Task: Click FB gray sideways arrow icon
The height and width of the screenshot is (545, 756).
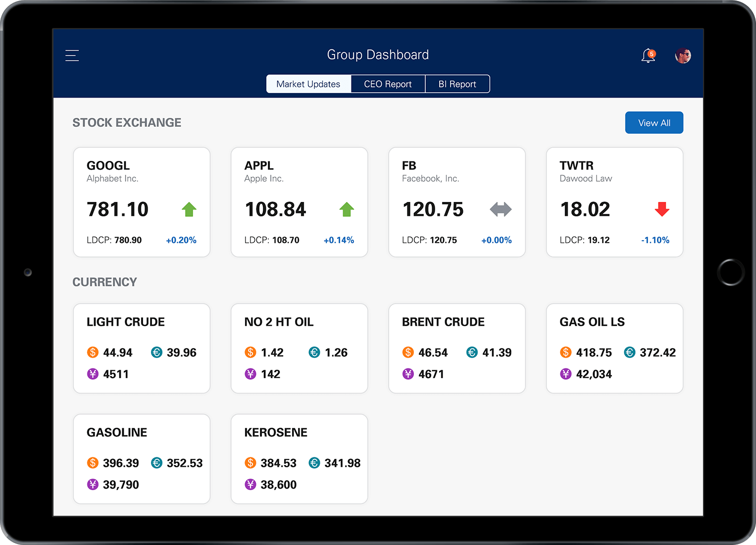Action: (x=501, y=209)
